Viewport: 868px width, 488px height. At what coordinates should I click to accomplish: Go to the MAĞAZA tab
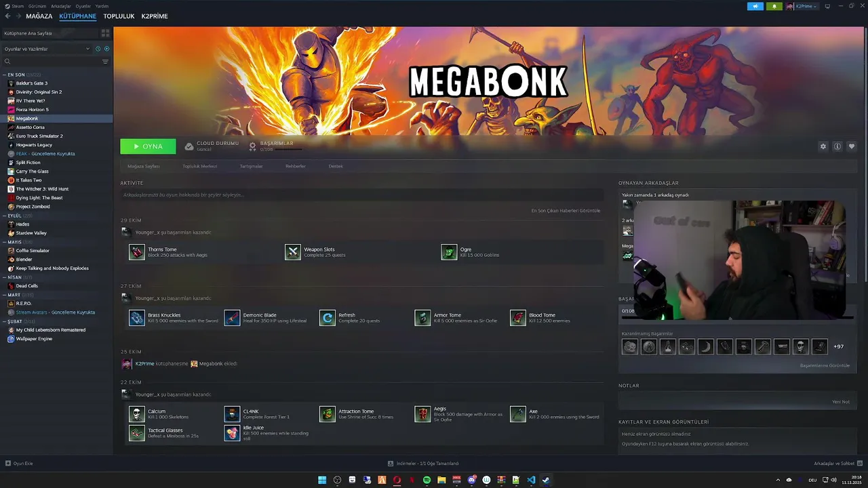pyautogui.click(x=39, y=16)
